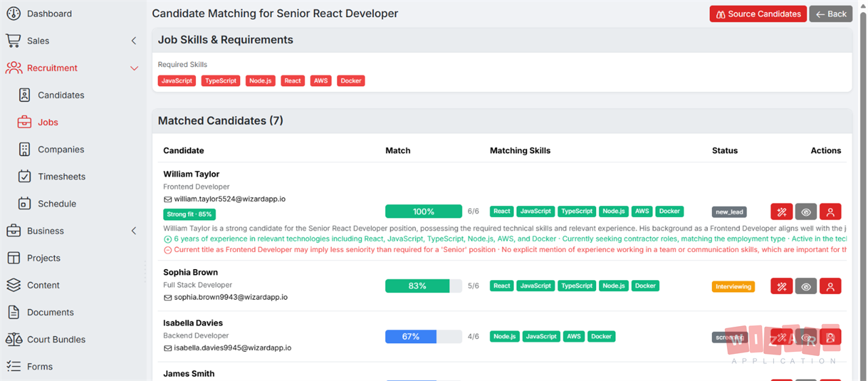Viewport: 868px width, 381px height.
Task: View Sophia Brown via eye icon
Action: pyautogui.click(x=806, y=286)
